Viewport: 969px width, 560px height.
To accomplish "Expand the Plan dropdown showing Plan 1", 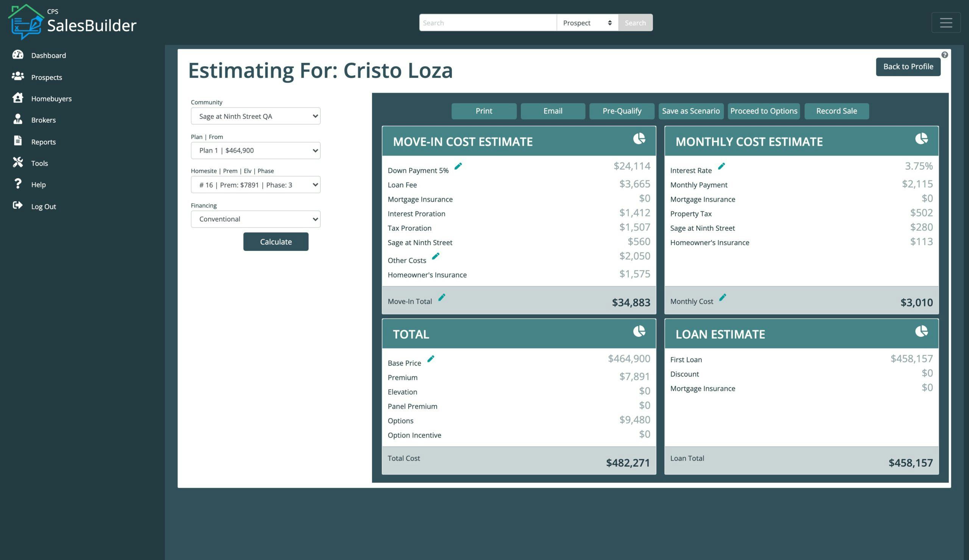I will (255, 150).
